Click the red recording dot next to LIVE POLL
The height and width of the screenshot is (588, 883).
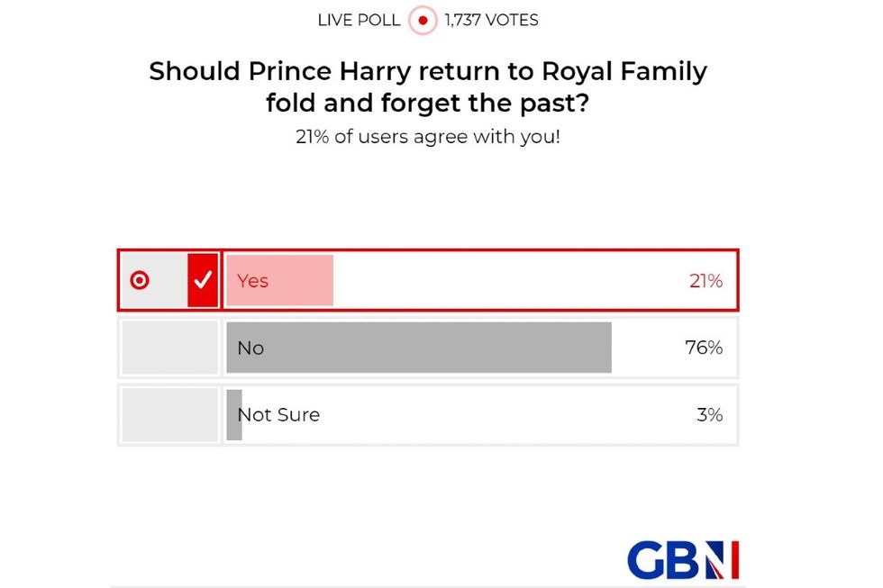click(422, 19)
